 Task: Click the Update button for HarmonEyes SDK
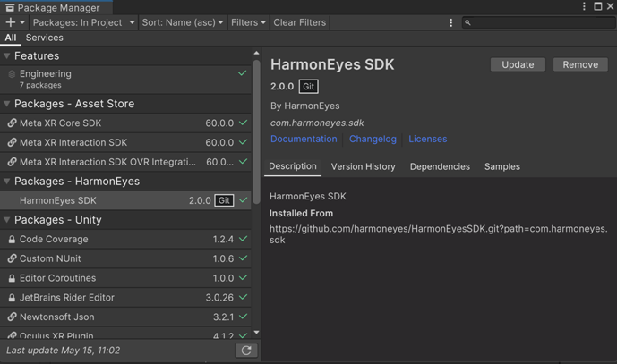[x=518, y=64]
